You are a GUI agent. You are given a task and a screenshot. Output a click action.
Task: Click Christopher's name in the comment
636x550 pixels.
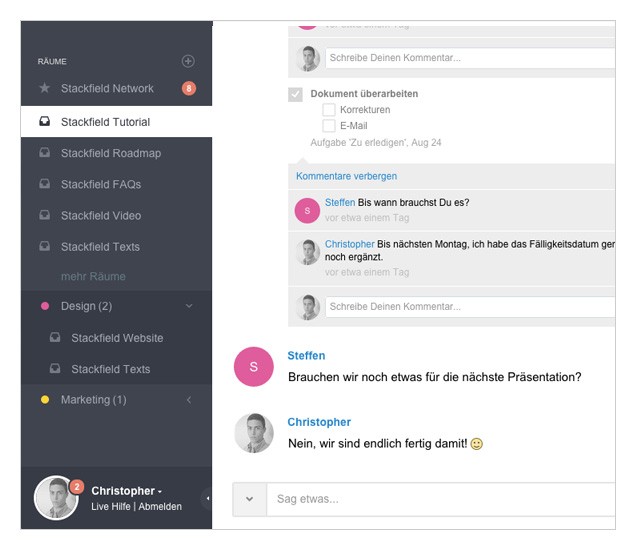(x=350, y=244)
